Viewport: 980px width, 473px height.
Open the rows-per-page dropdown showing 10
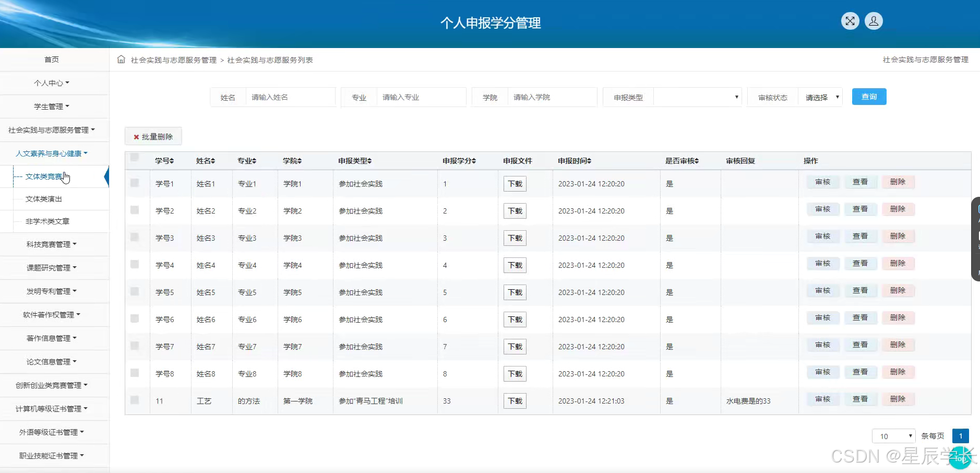(x=894, y=436)
